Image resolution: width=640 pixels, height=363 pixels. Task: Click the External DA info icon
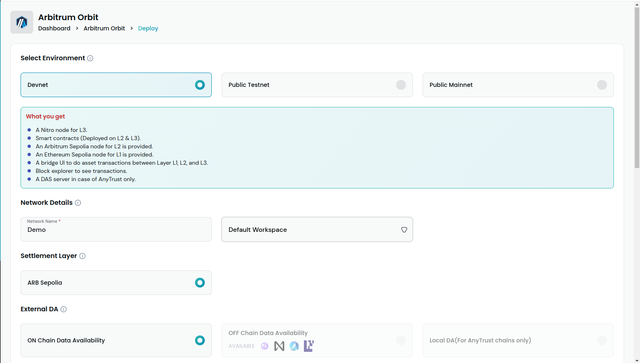coord(64,310)
